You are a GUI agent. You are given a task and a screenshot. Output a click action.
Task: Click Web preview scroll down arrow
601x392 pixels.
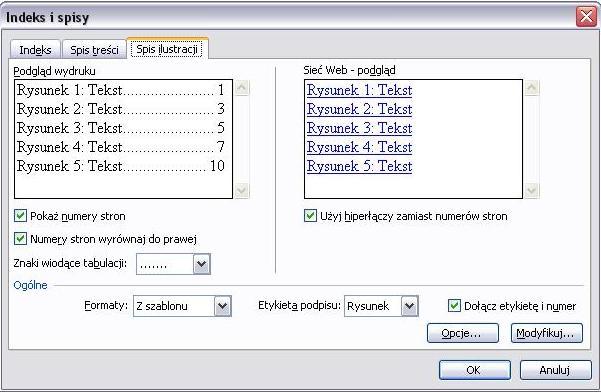pyautogui.click(x=532, y=190)
